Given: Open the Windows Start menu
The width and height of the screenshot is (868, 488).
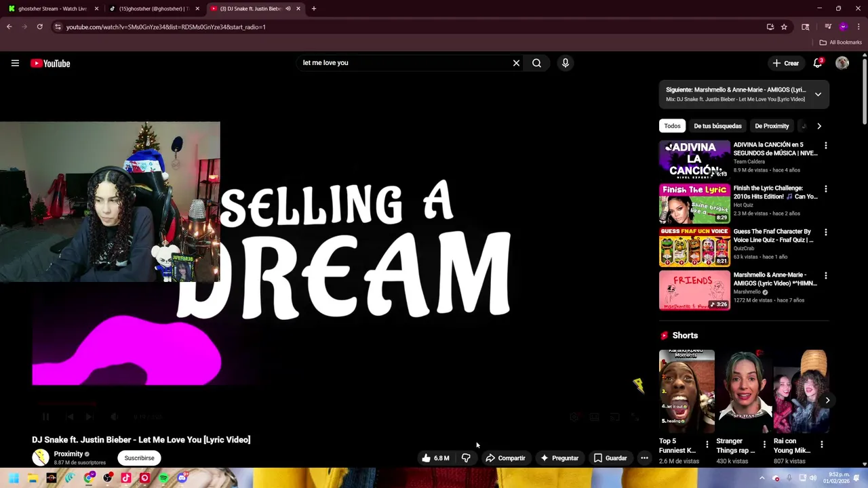Looking at the screenshot, I should (x=14, y=478).
